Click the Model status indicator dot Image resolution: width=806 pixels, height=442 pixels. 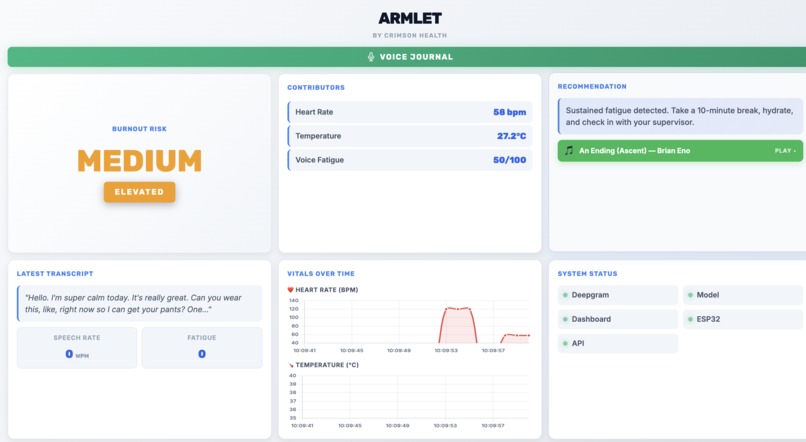pos(690,295)
